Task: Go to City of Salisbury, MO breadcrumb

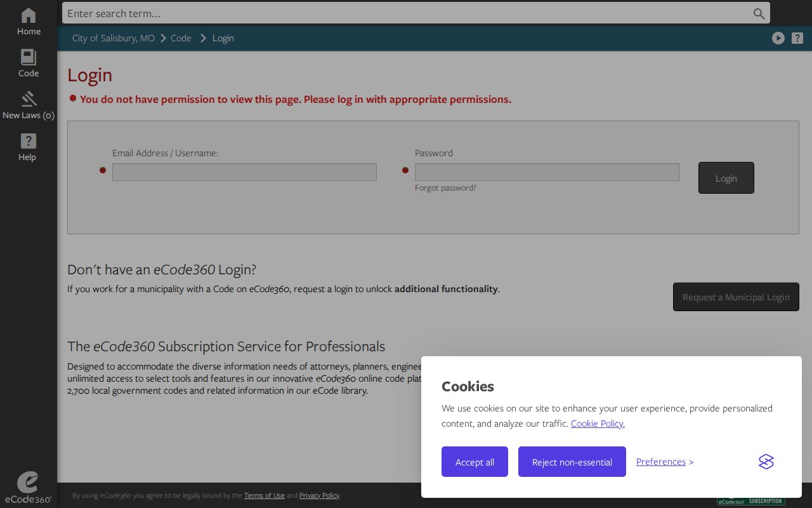Action: (x=114, y=38)
